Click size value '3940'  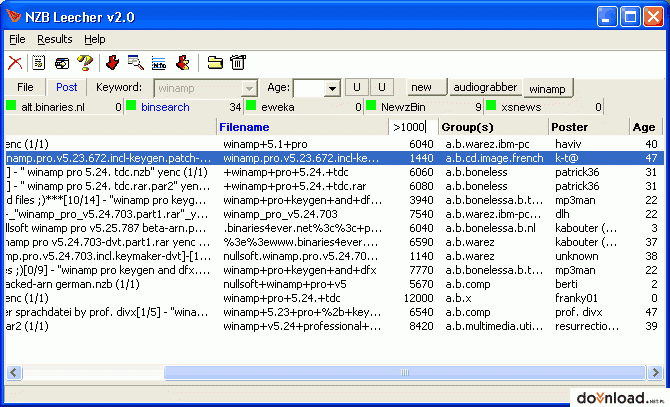click(x=421, y=200)
